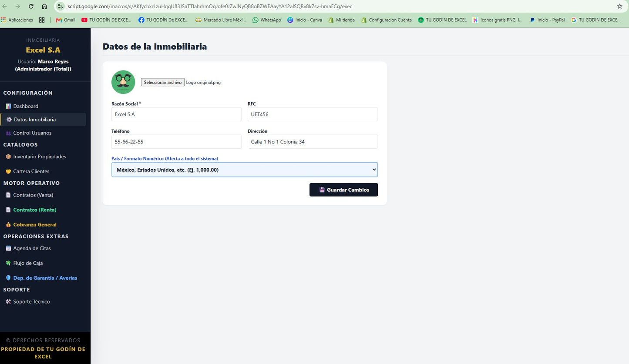Bookmark page with star icon
The width and height of the screenshot is (629, 364).
pyautogui.click(x=619, y=7)
